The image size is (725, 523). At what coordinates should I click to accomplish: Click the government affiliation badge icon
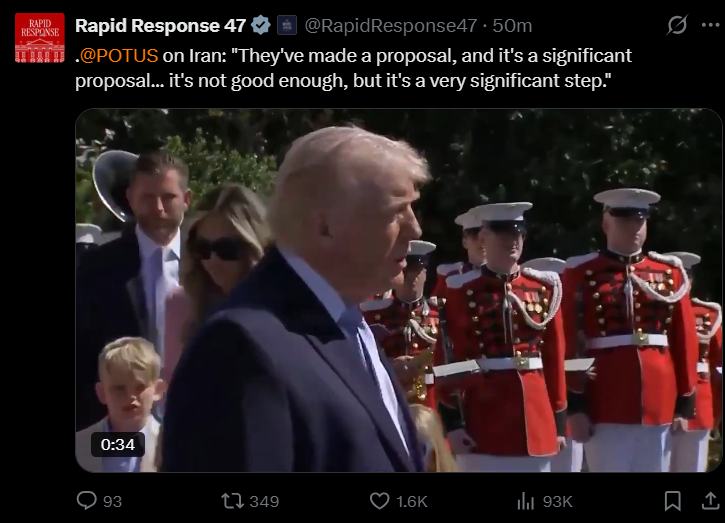287,25
